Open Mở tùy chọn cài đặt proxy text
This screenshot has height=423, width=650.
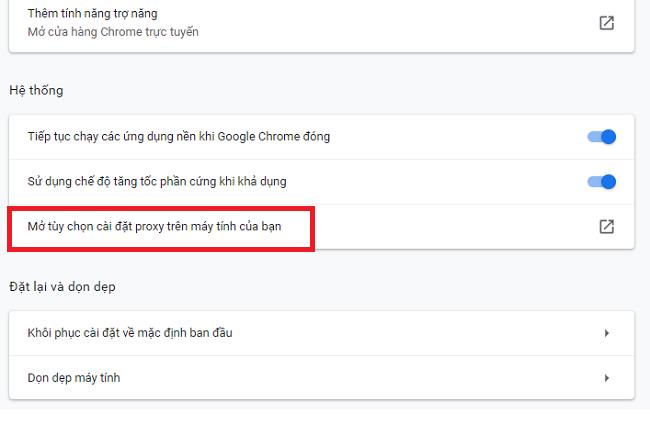154,226
